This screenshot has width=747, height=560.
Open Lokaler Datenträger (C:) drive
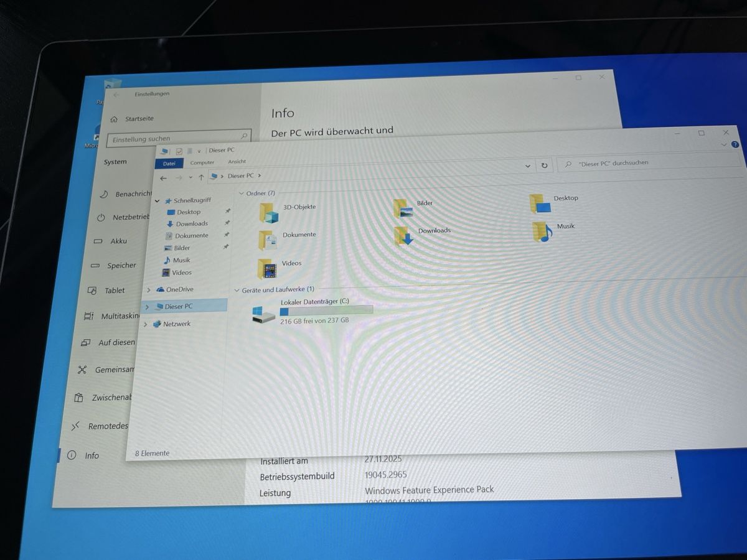pyautogui.click(x=312, y=311)
